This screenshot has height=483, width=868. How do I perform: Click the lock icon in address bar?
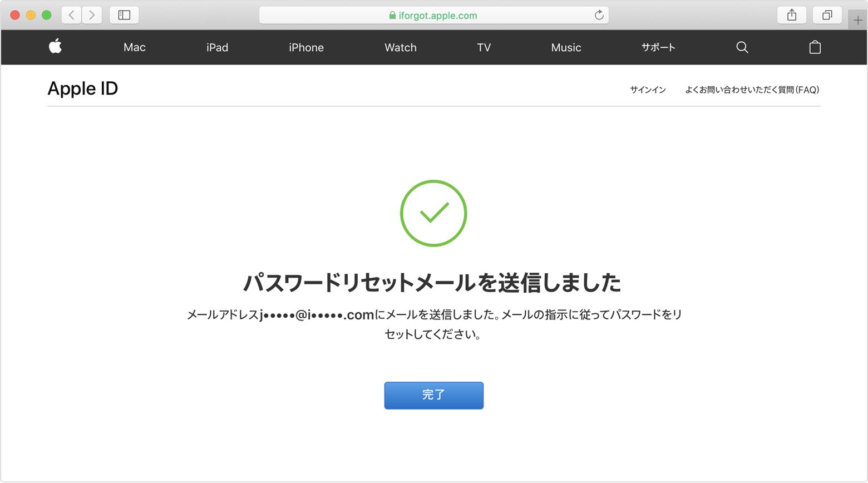392,16
